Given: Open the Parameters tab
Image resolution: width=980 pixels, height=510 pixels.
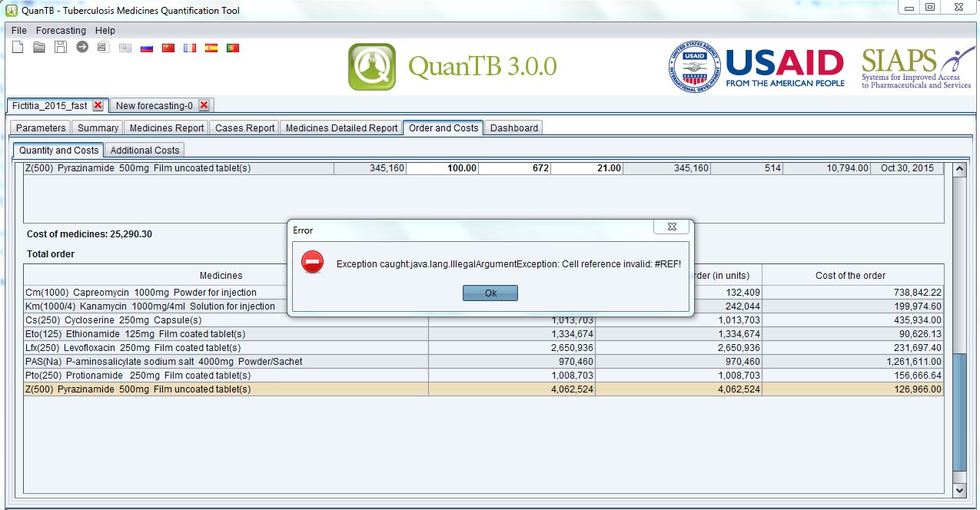Looking at the screenshot, I should pos(41,128).
